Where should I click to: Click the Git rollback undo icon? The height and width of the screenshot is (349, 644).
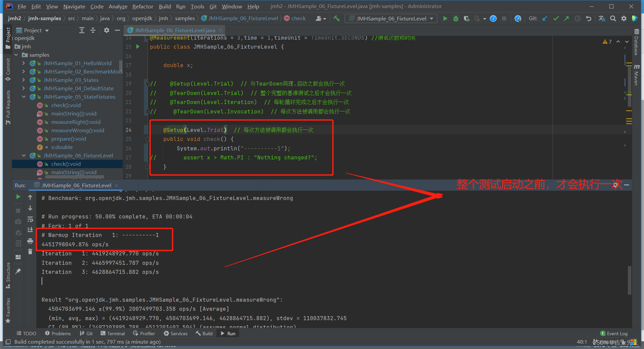point(589,18)
